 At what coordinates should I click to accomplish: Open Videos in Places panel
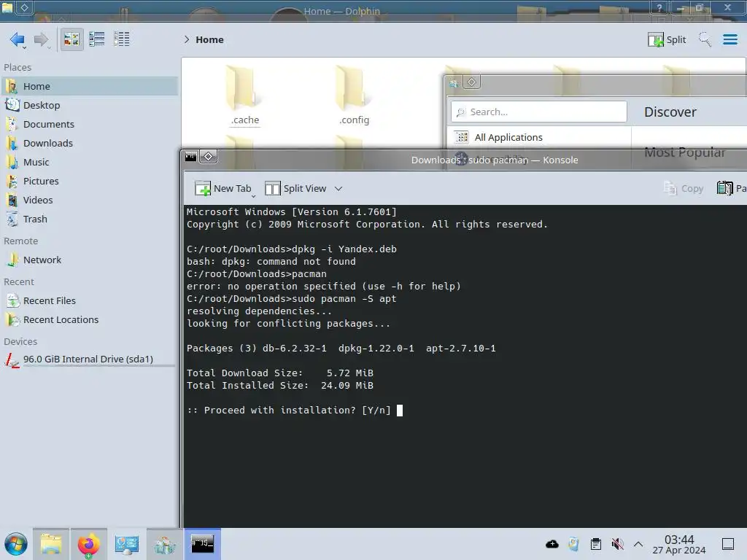click(90, 201)
